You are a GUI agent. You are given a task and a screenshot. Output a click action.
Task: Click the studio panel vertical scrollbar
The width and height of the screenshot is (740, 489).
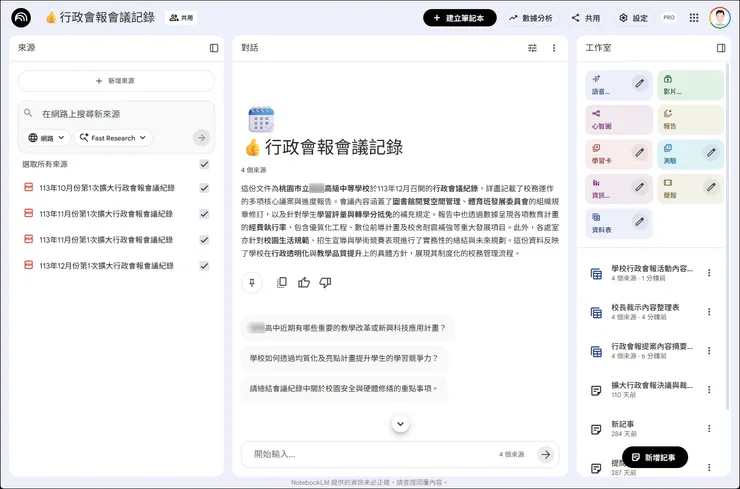click(x=727, y=236)
